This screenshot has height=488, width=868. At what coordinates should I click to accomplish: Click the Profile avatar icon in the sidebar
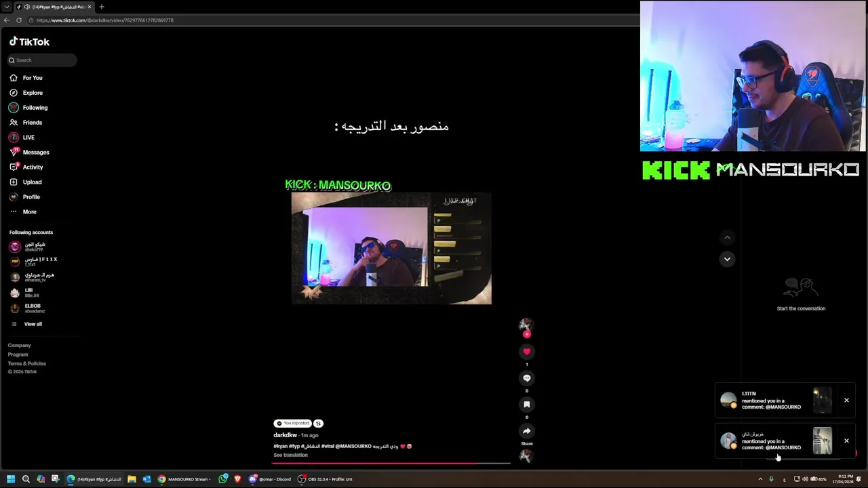[14, 197]
